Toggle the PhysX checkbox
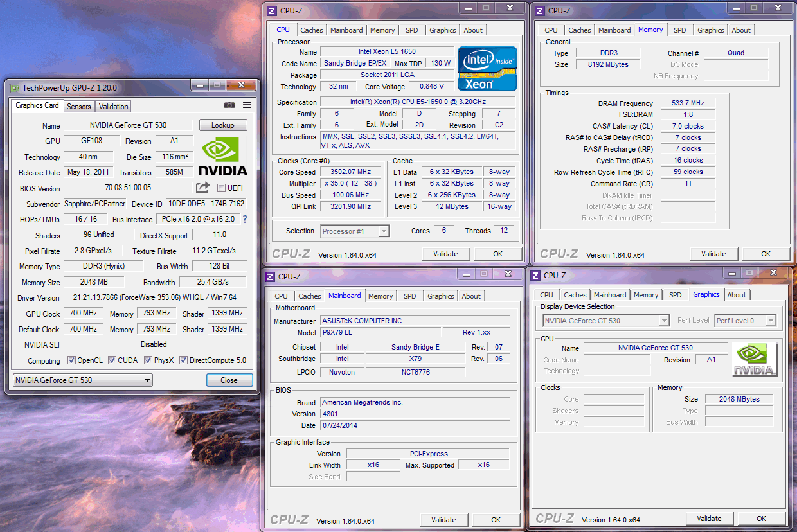This screenshot has width=797, height=532. [x=148, y=360]
